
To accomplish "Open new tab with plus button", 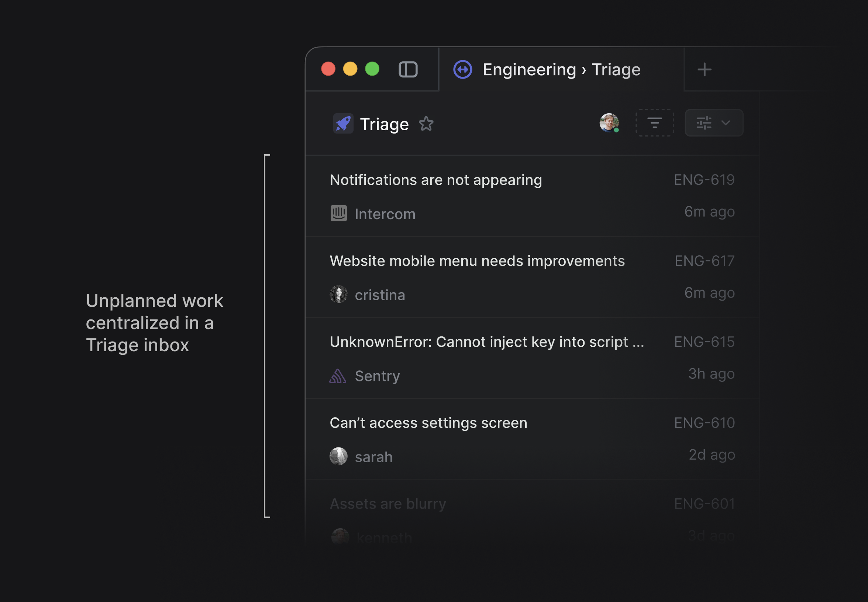I will [x=704, y=69].
